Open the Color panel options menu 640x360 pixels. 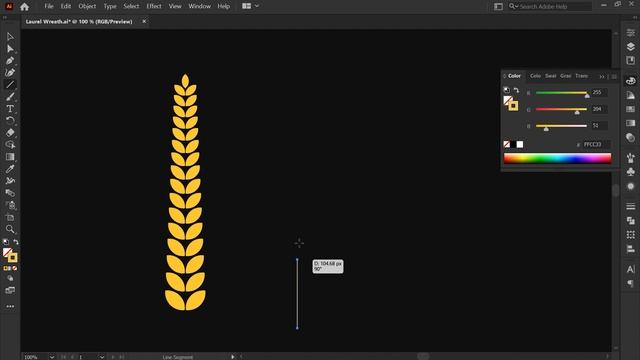(614, 76)
